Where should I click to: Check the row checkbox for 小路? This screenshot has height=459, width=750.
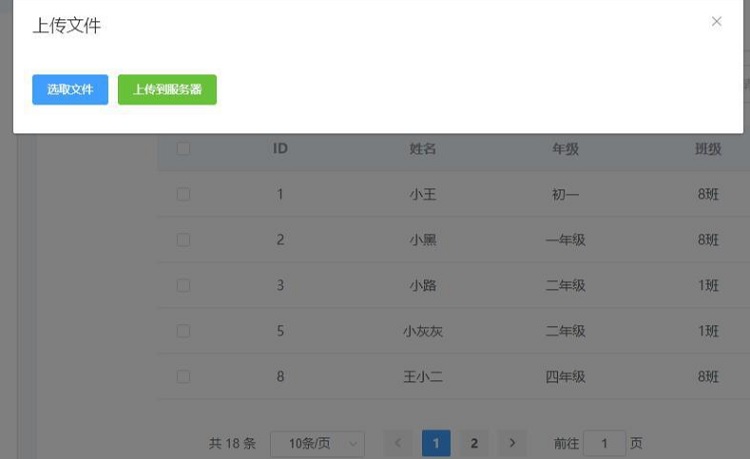[x=183, y=285]
